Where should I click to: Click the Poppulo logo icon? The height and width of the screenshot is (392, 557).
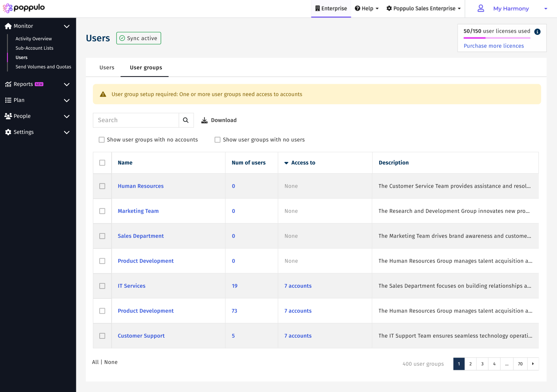click(x=8, y=8)
